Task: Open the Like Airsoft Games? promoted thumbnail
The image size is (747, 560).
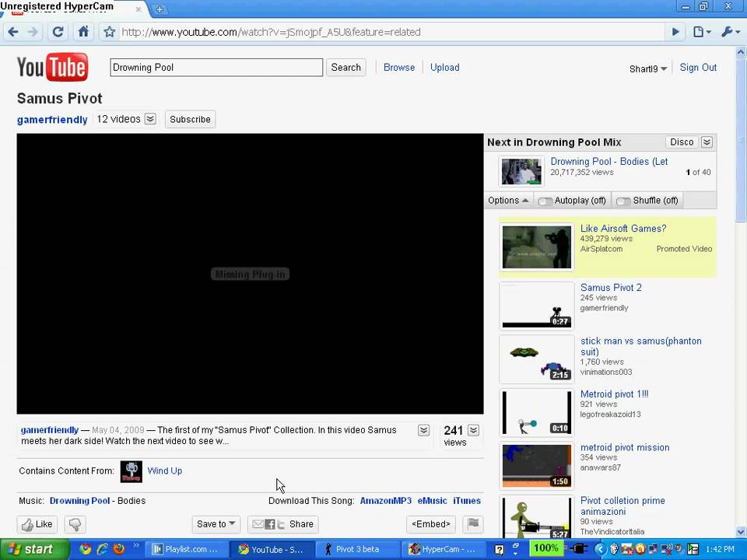Action: point(537,247)
